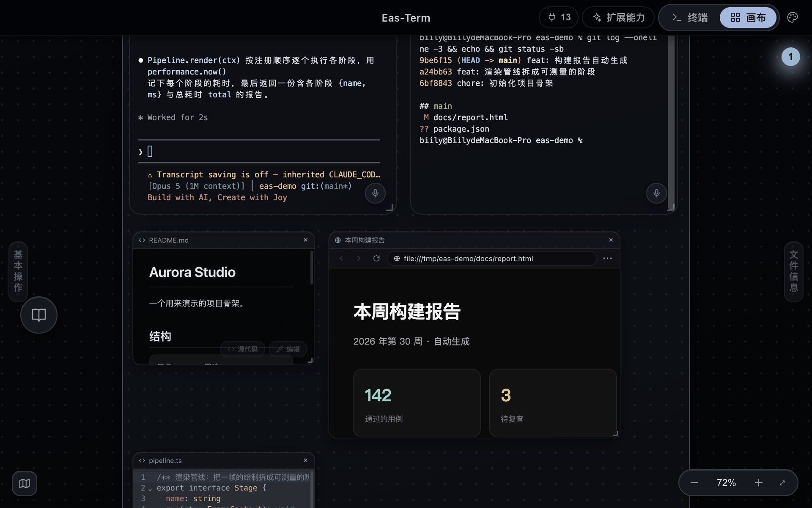Click the 3 待复查 stat card
Image resolution: width=812 pixels, height=508 pixels.
click(553, 403)
